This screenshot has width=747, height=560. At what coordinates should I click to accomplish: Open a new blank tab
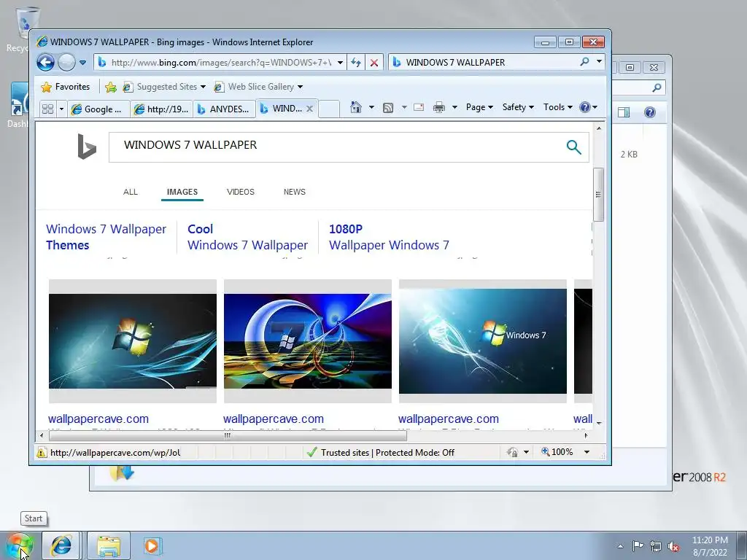[329, 109]
